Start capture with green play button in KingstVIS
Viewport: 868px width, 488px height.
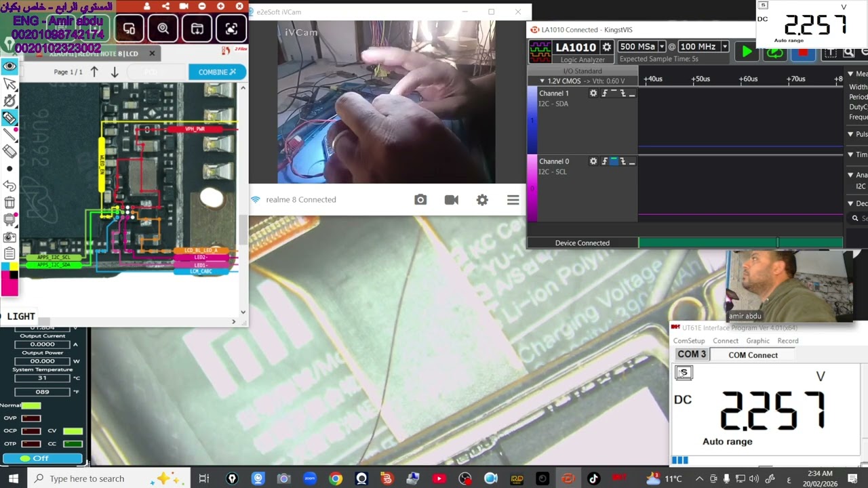(747, 52)
